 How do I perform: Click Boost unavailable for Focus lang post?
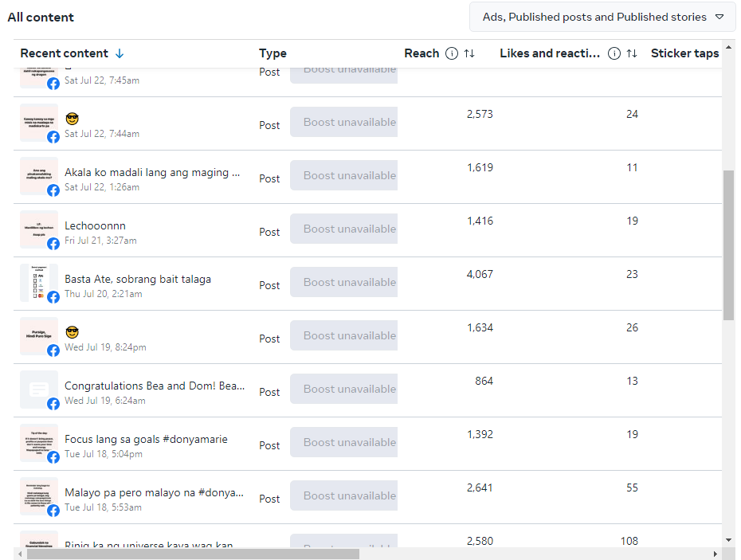[x=343, y=442]
